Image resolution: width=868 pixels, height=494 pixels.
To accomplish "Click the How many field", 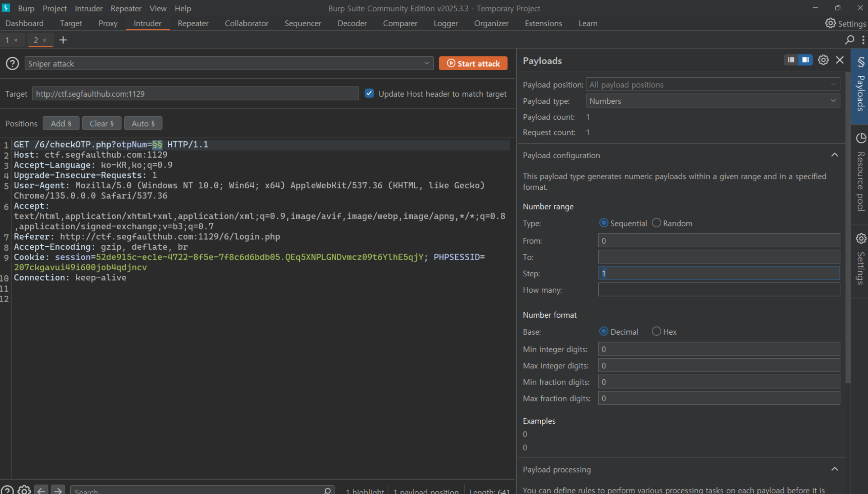I will [719, 290].
